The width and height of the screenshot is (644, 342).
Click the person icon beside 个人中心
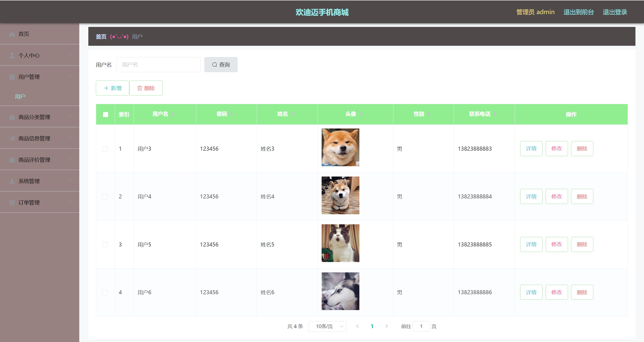tap(12, 56)
